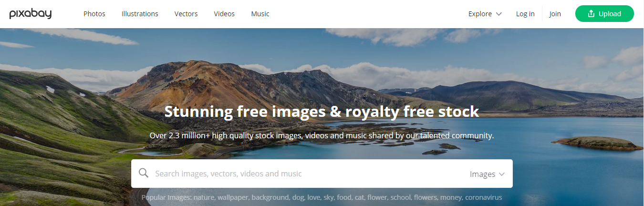Focus the search images text field

click(x=305, y=174)
